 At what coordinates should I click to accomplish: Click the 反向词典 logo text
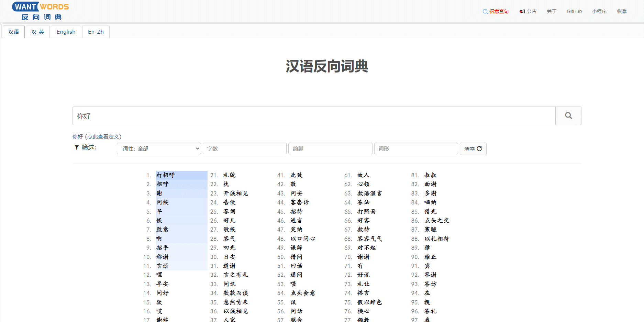tap(41, 17)
